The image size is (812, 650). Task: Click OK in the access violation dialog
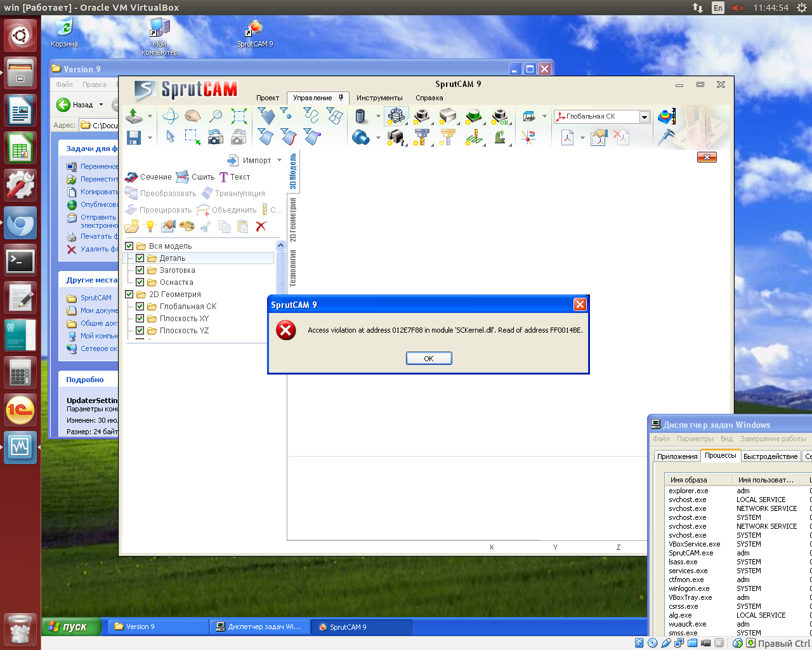(429, 359)
